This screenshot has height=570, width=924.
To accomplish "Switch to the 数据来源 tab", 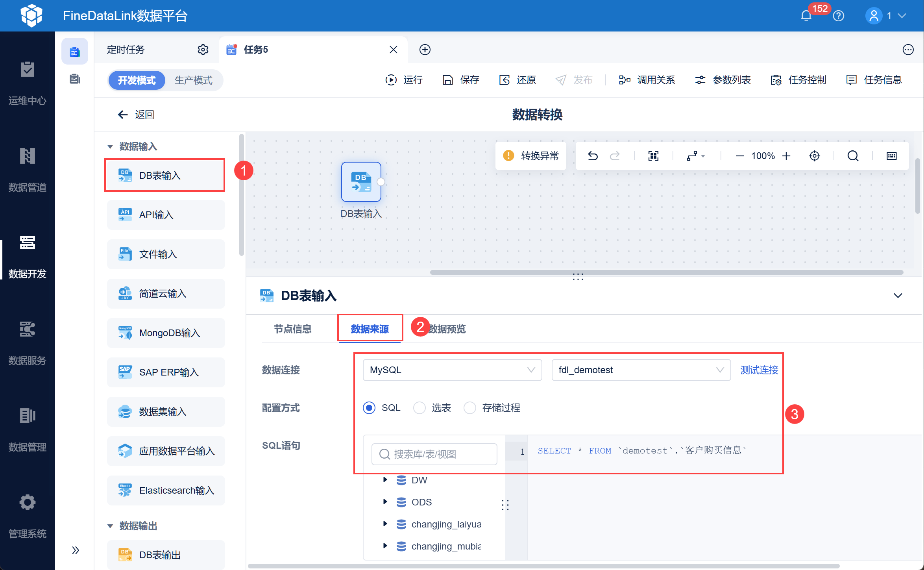I will click(x=370, y=329).
